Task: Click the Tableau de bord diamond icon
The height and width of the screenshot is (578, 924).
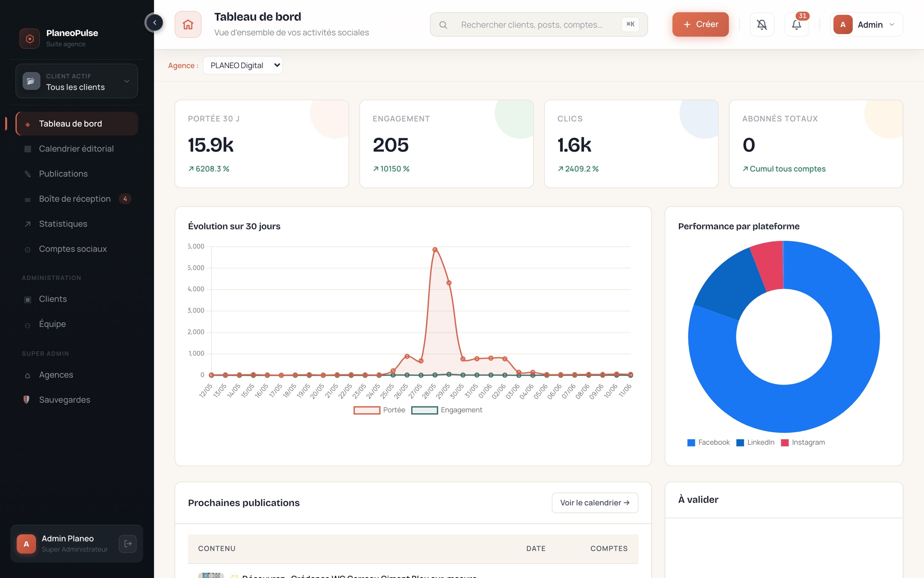Action: (x=28, y=124)
